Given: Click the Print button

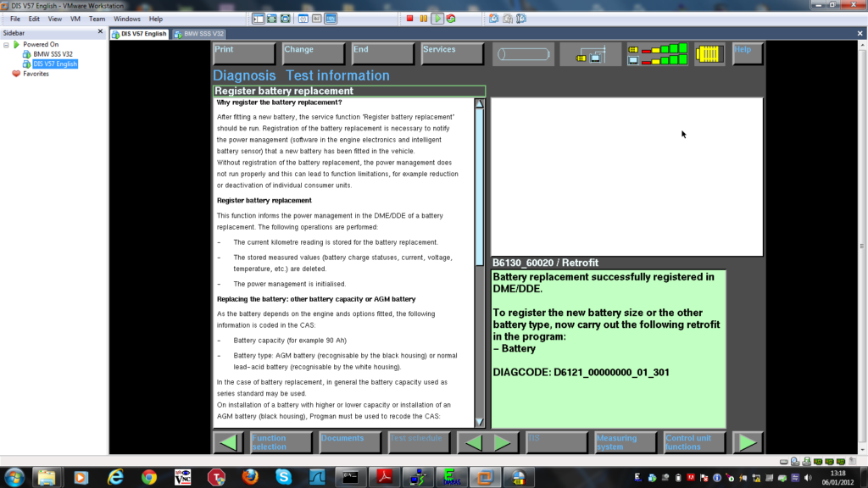Looking at the screenshot, I should (x=243, y=54).
